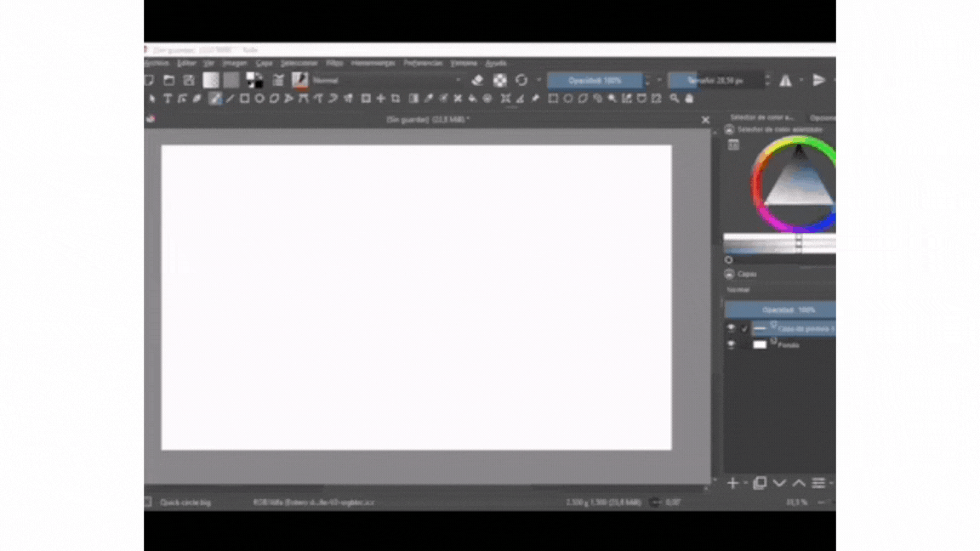Open the brush preset selector on the toolbar
The image size is (980, 551).
point(299,80)
